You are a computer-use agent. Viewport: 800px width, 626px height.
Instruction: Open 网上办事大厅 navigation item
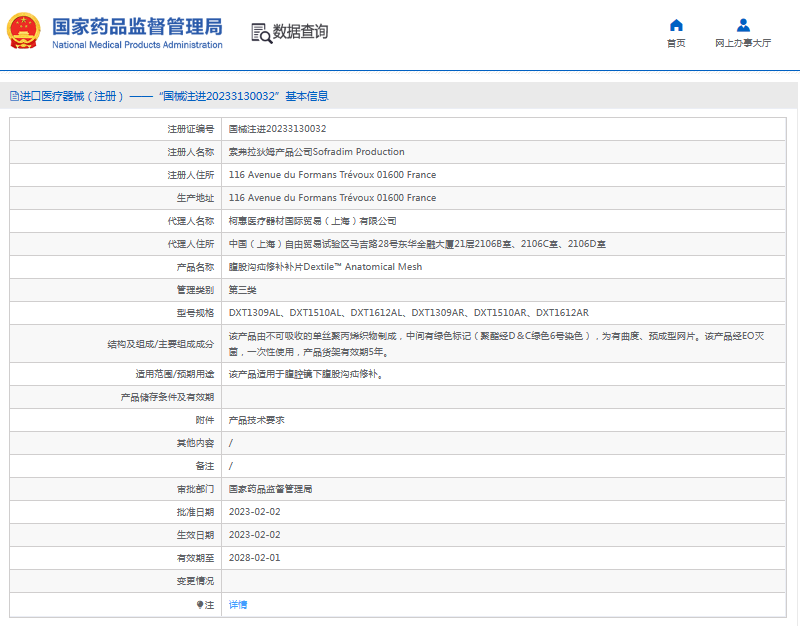pos(743,42)
